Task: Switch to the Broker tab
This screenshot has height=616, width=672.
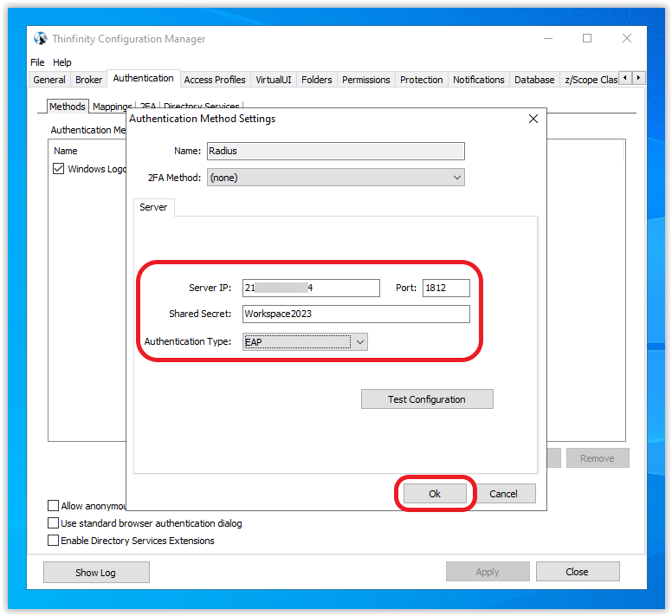Action: click(x=88, y=80)
